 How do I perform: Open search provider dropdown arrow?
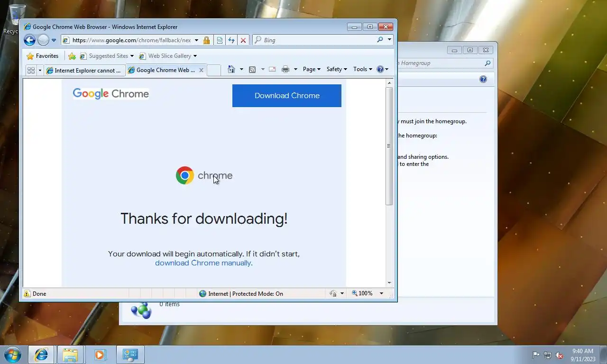[x=390, y=40]
